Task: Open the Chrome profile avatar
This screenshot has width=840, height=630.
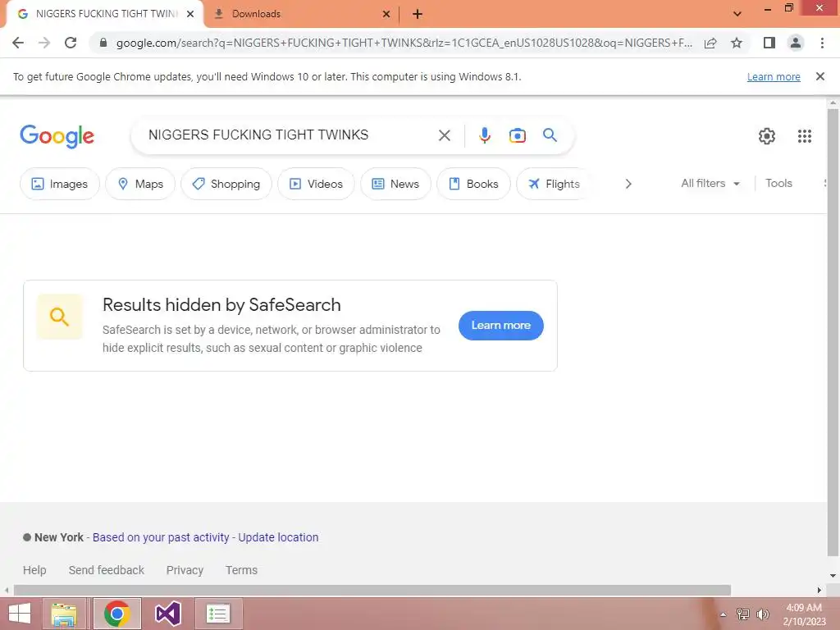Action: click(x=796, y=43)
